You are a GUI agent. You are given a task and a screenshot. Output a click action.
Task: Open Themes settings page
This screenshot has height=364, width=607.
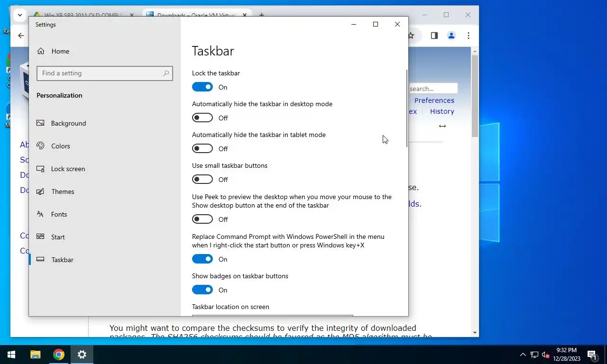[63, 191]
